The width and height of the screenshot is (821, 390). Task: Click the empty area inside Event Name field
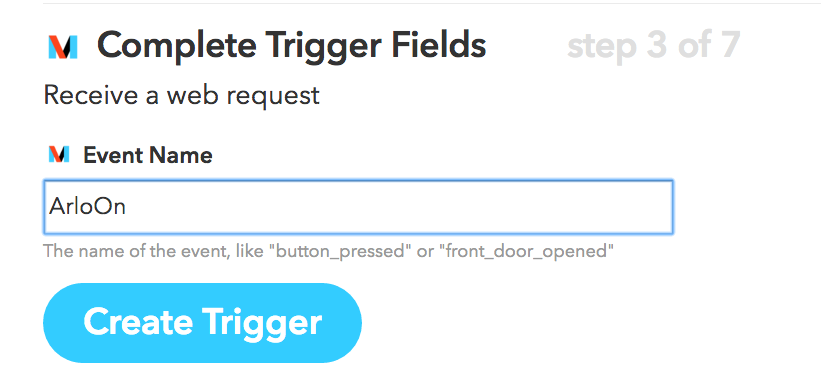click(x=398, y=207)
